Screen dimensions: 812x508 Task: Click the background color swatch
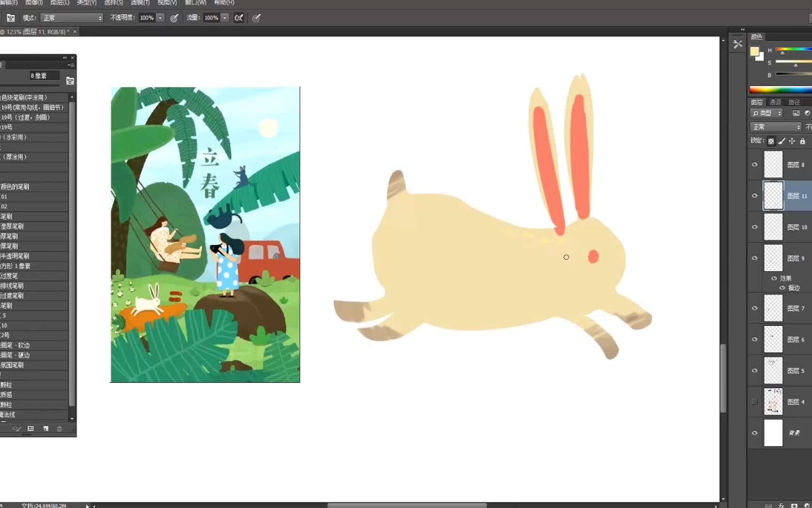tap(761, 58)
